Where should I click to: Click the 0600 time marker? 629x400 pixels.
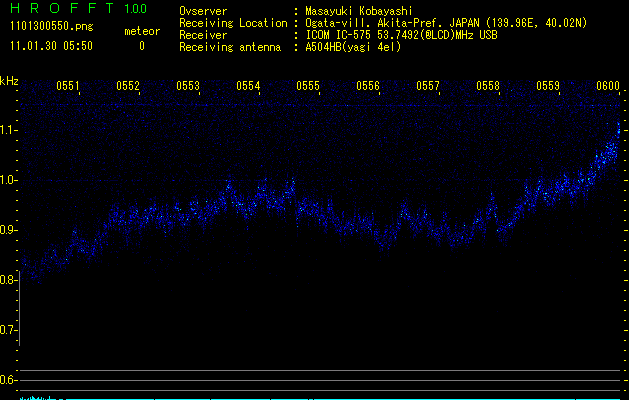pos(608,87)
